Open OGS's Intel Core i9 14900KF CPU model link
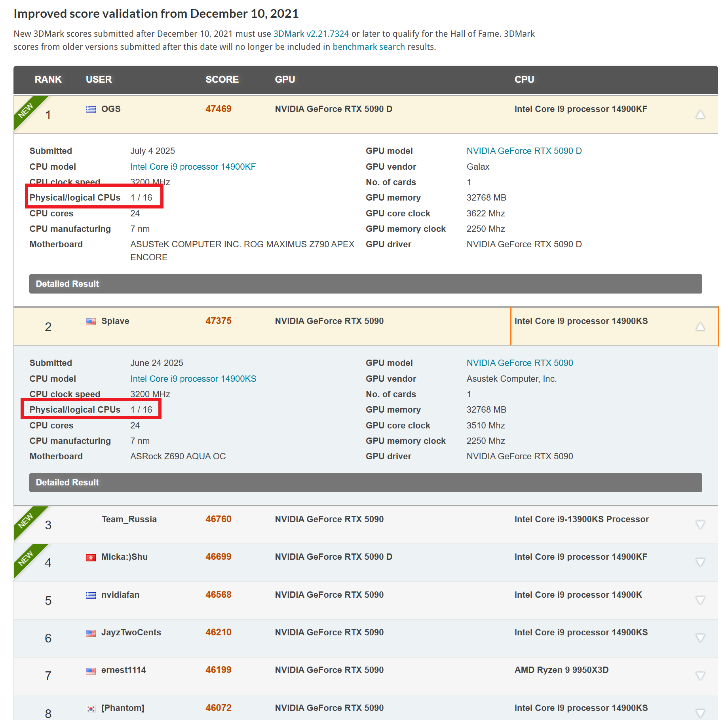The image size is (728, 720). [x=193, y=167]
